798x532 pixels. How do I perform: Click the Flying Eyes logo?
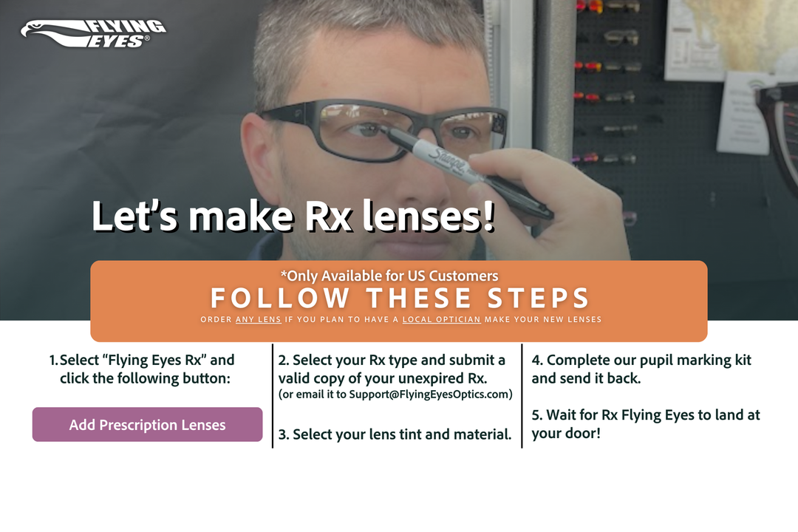93,33
